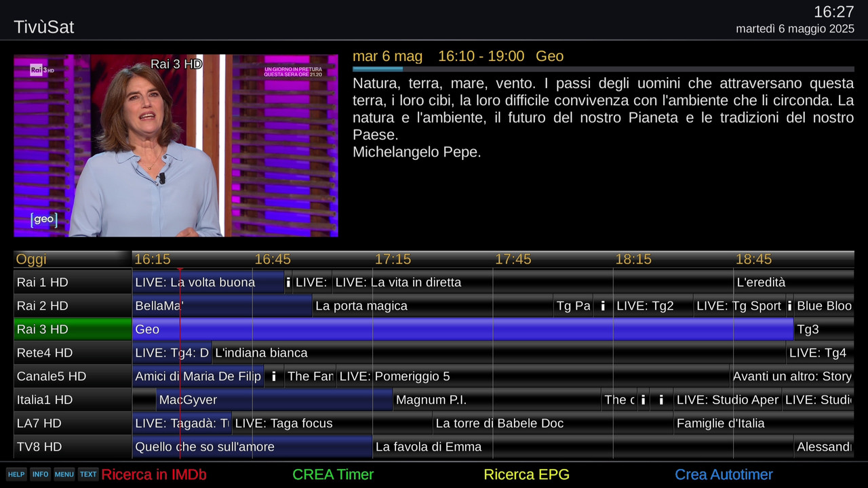Click the 16:15 time header

pos(152,259)
